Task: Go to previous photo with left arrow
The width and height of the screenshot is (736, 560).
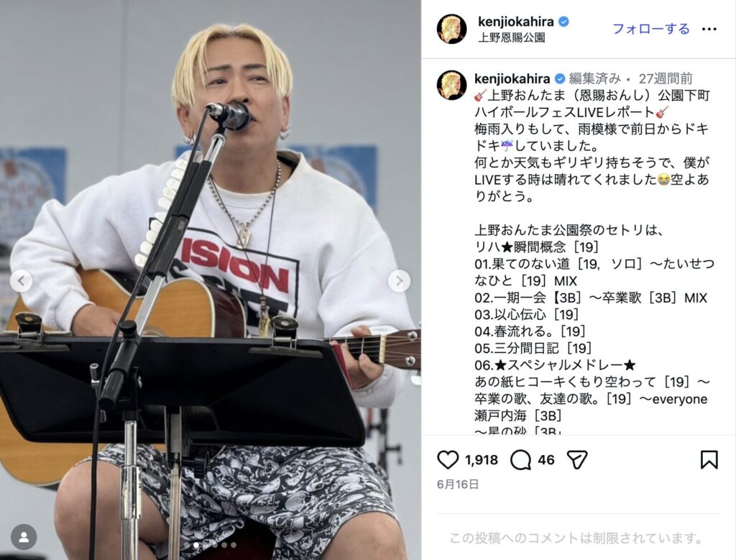Action: tap(21, 281)
